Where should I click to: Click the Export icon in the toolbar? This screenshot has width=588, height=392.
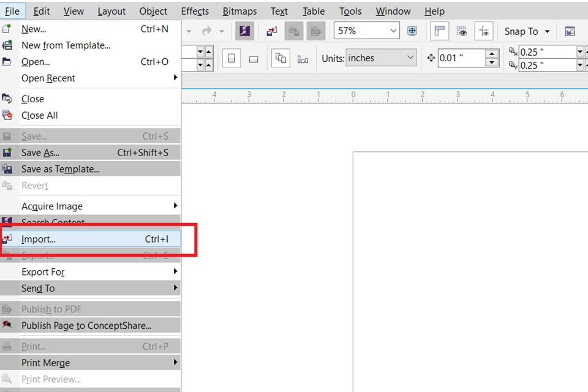click(x=293, y=31)
